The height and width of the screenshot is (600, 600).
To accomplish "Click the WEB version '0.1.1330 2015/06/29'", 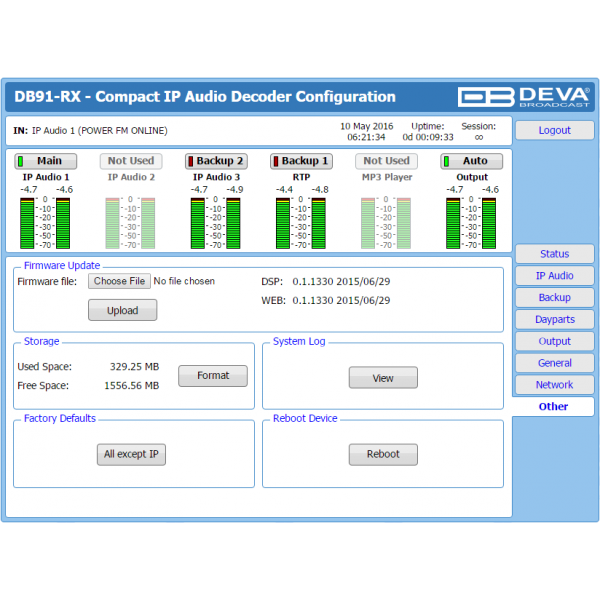I will click(x=341, y=300).
